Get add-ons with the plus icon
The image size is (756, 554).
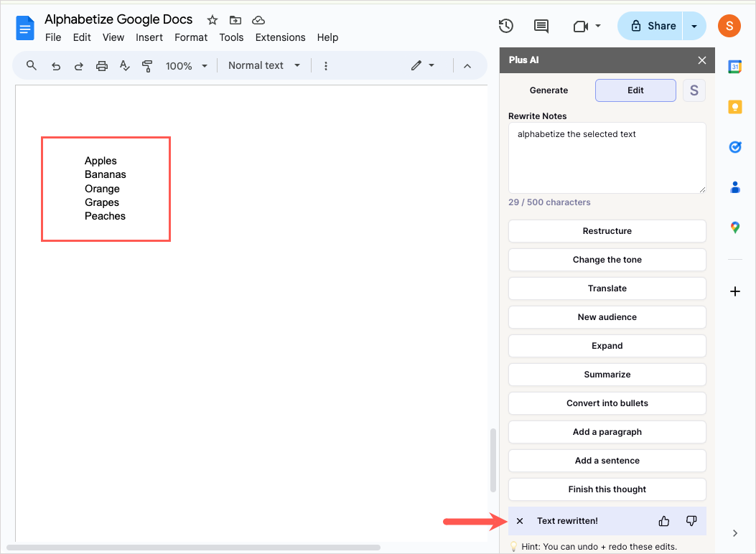pos(734,291)
